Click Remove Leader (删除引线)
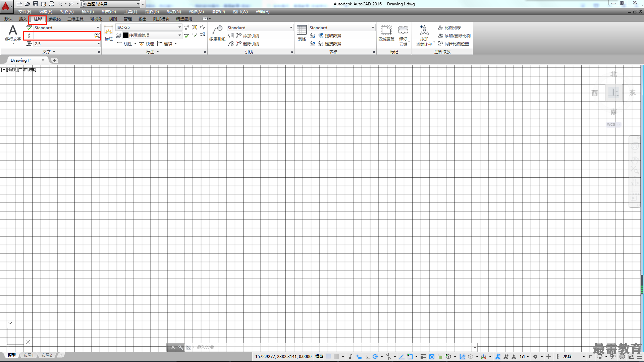The image size is (644, 362). pyautogui.click(x=248, y=44)
